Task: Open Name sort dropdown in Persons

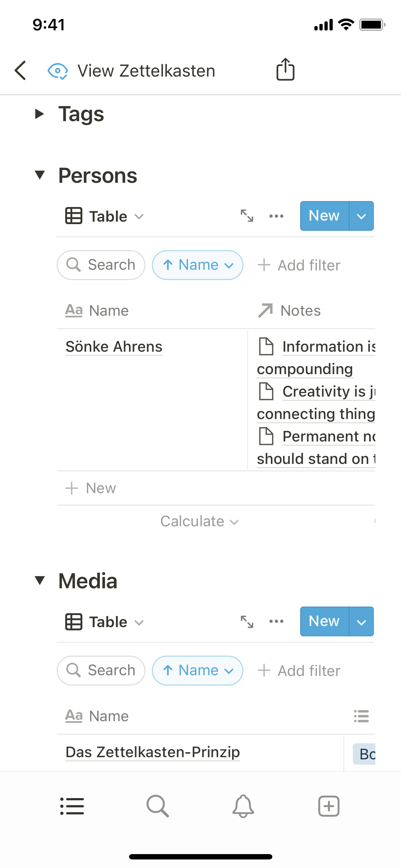Action: pyautogui.click(x=197, y=265)
